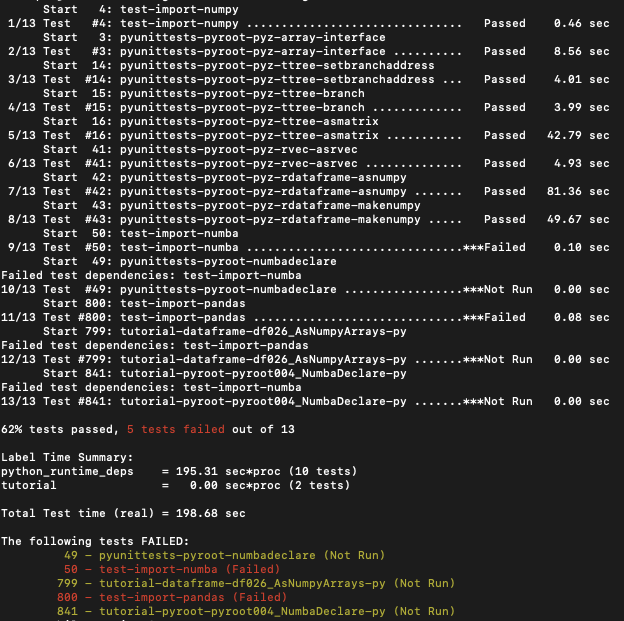Click 'Start 42: pyunittests-pyroot-pyz-rdataframe-asnumpy' line
The width and height of the screenshot is (624, 621).
point(224,177)
